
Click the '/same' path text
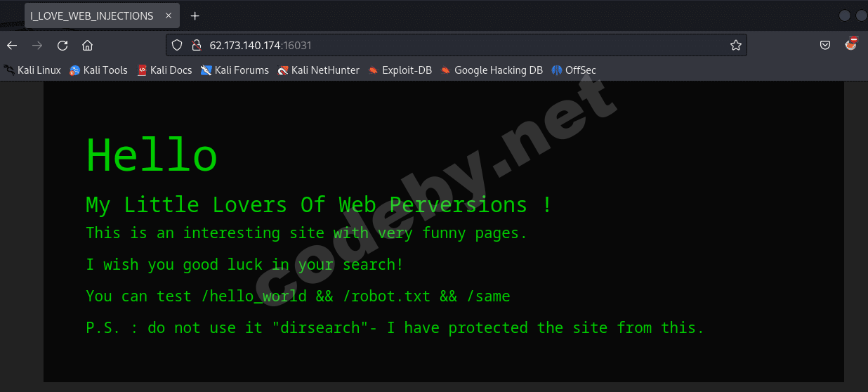[x=488, y=296]
